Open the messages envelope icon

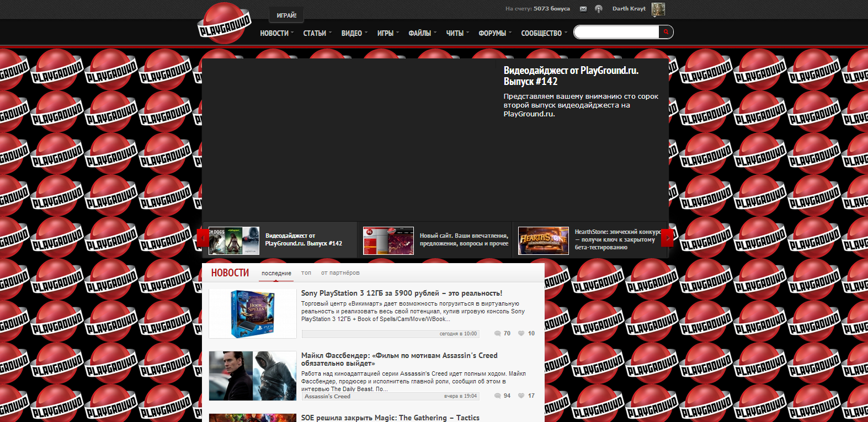coord(583,9)
